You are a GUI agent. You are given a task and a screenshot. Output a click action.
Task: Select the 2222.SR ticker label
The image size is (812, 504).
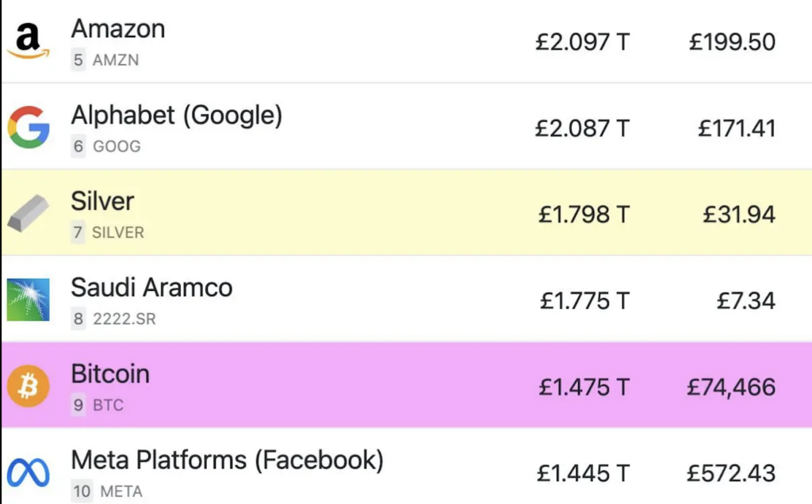[124, 319]
